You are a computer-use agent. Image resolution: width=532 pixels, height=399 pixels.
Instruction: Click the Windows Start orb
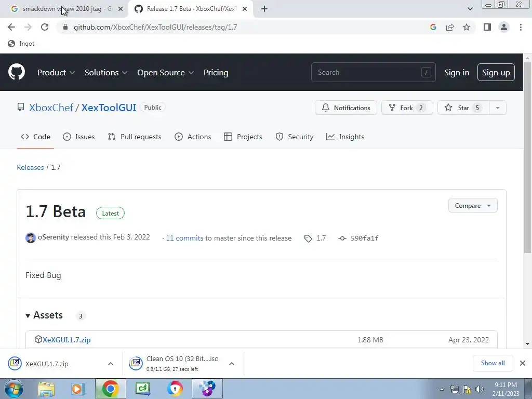tap(14, 389)
